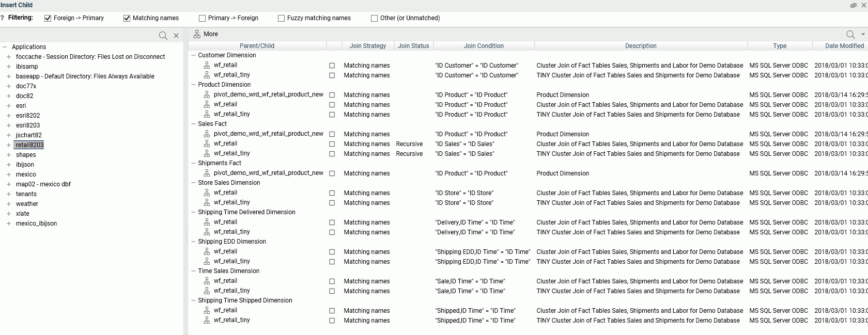Tick the checkbox for wf_retail_tiny under Sales Fact
The height and width of the screenshot is (335, 868).
point(332,154)
